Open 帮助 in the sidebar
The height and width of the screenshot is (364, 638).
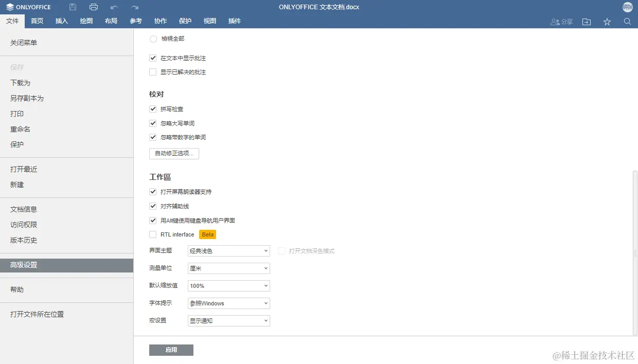pos(67,289)
